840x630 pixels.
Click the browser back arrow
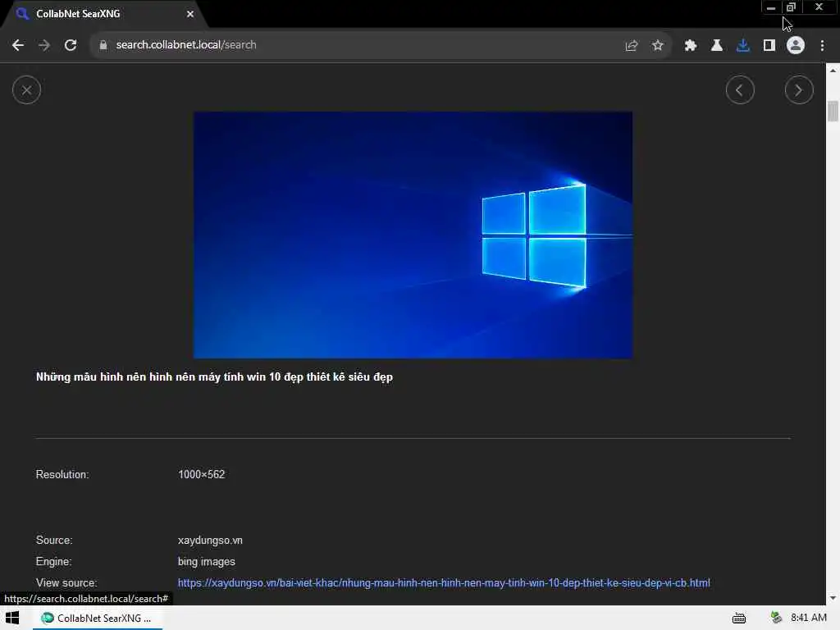(18, 45)
